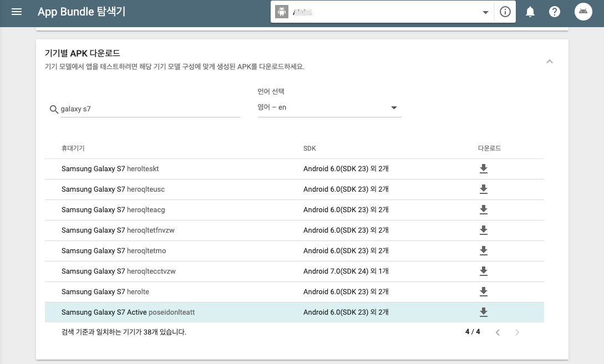Collapse the 기기별 APK 다운로드 section
Viewport: 604px width, 364px height.
pos(550,61)
